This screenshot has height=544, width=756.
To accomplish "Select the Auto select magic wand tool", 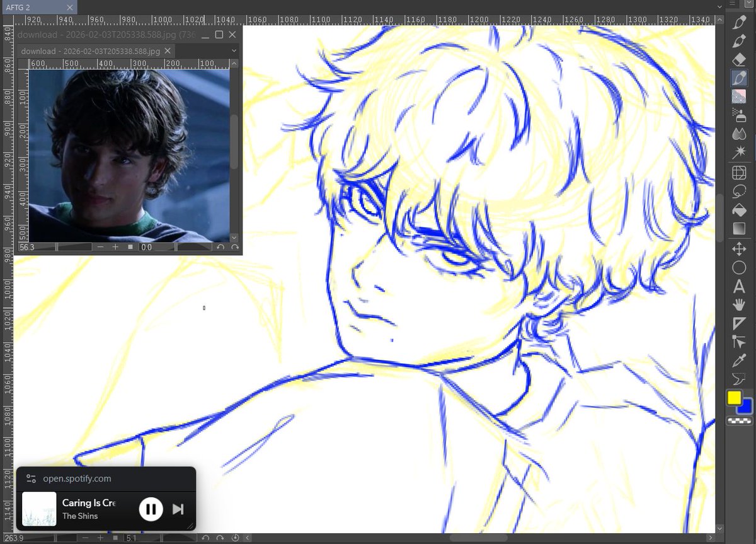I will [x=739, y=152].
